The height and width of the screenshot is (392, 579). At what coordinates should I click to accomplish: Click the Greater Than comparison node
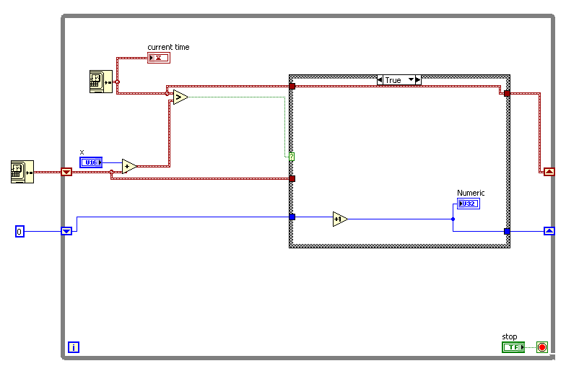point(180,97)
